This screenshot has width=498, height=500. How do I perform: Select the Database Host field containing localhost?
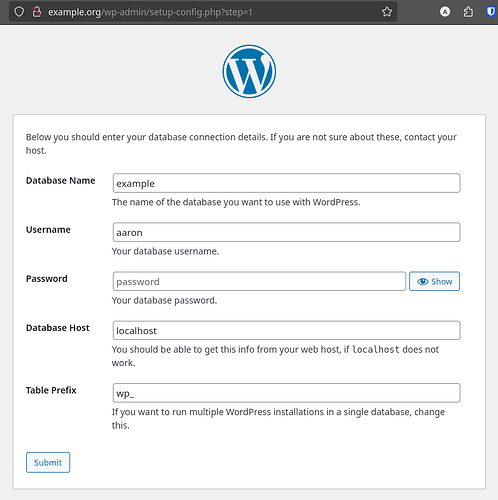pos(286,330)
